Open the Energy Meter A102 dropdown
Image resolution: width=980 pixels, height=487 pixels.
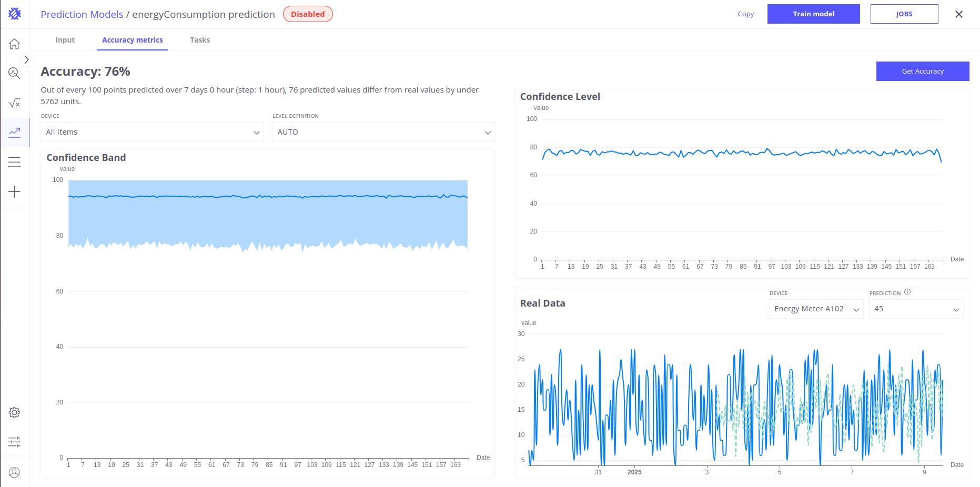pyautogui.click(x=816, y=309)
